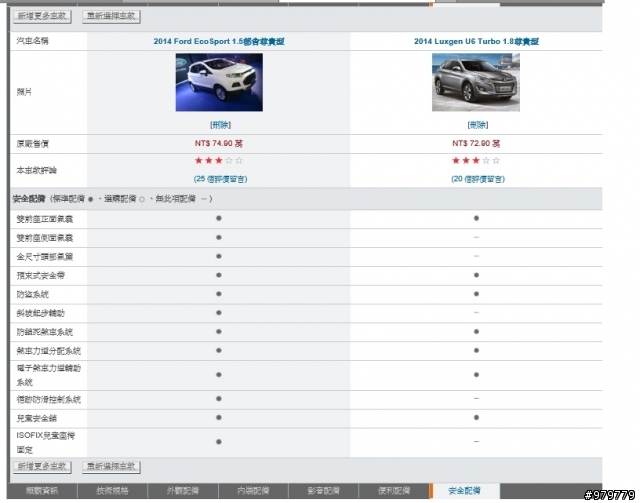The height and width of the screenshot is (503, 640).
Task: Click the top 新增更多車款 button
Action: (42, 16)
